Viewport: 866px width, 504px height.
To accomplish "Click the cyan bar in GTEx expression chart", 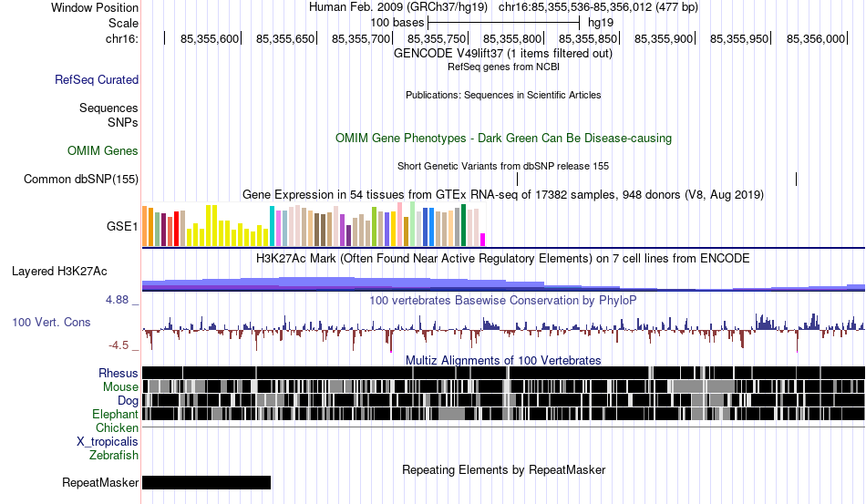I will [x=273, y=226].
